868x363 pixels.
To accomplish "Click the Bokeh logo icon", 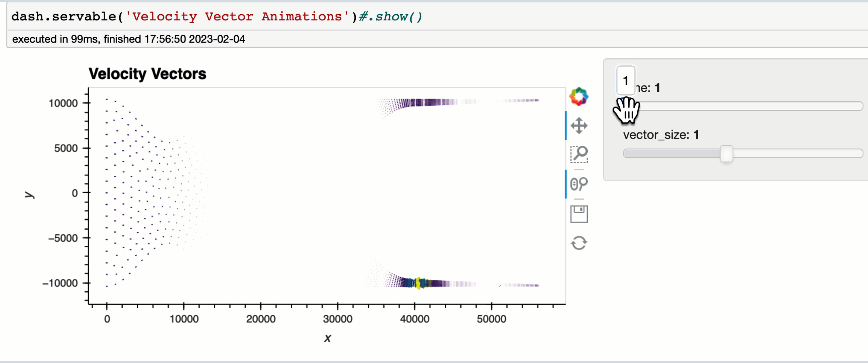I will point(579,97).
